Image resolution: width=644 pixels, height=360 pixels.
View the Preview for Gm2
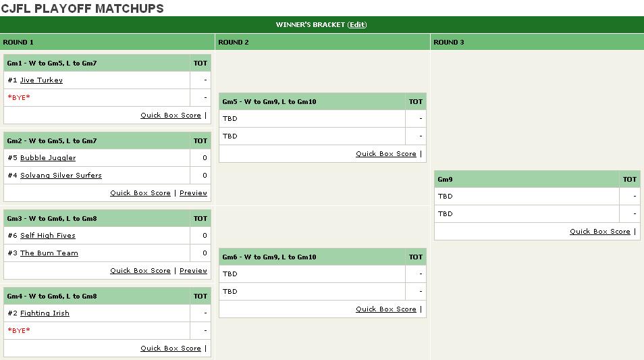(x=194, y=193)
